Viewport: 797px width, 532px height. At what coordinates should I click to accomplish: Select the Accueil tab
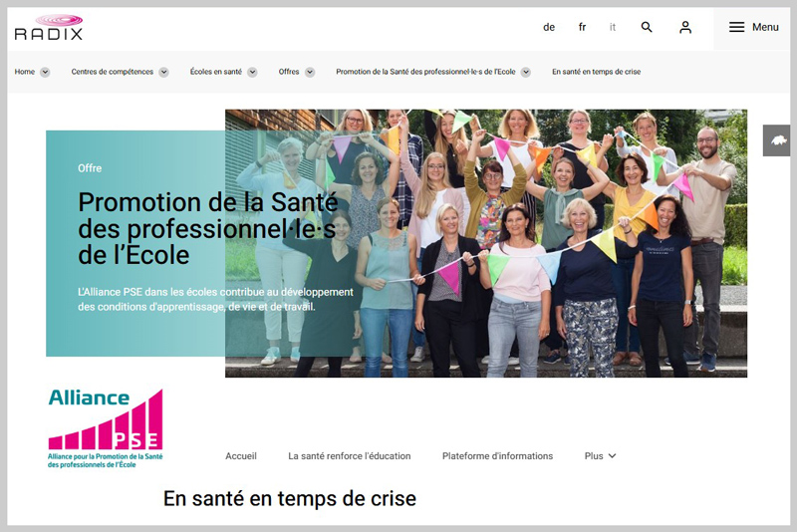tap(241, 455)
